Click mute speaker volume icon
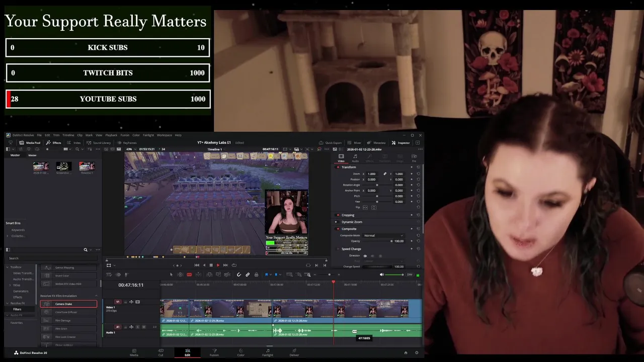The width and height of the screenshot is (644, 362). tap(381, 275)
